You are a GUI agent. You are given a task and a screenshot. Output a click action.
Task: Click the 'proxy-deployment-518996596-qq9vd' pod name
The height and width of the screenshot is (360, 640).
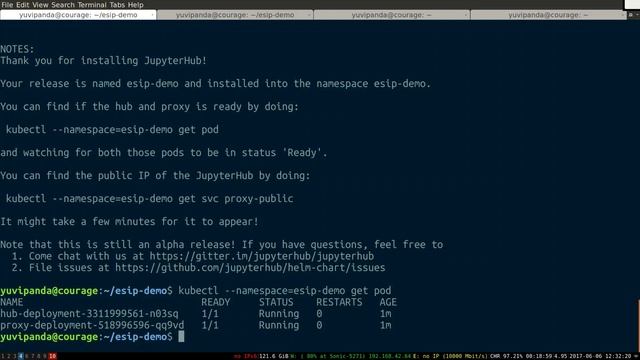pos(92,325)
